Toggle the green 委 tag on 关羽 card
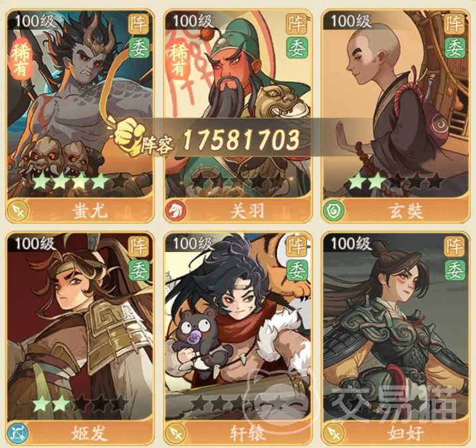The width and height of the screenshot is (476, 448). pos(297,49)
